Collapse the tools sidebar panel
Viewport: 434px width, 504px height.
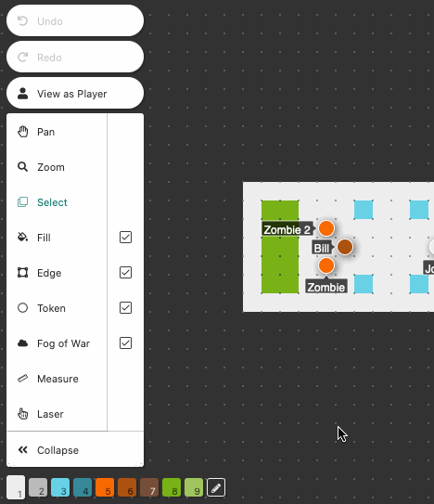[x=75, y=450]
